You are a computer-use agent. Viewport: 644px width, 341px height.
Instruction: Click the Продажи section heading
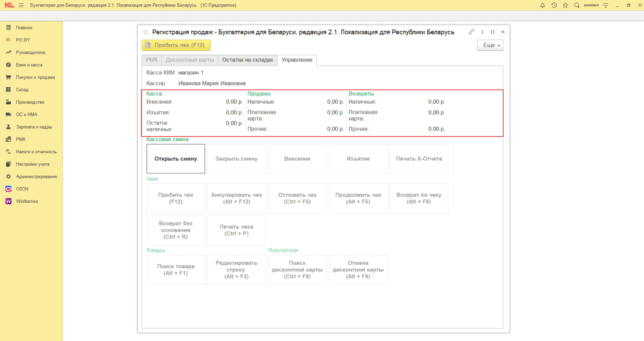coord(258,94)
